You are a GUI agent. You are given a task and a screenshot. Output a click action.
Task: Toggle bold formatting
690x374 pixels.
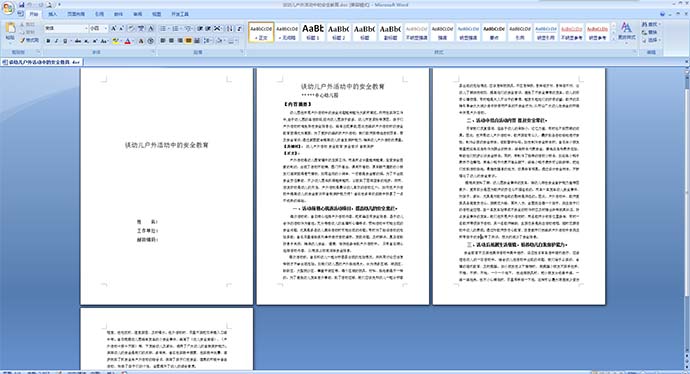[x=48, y=41]
